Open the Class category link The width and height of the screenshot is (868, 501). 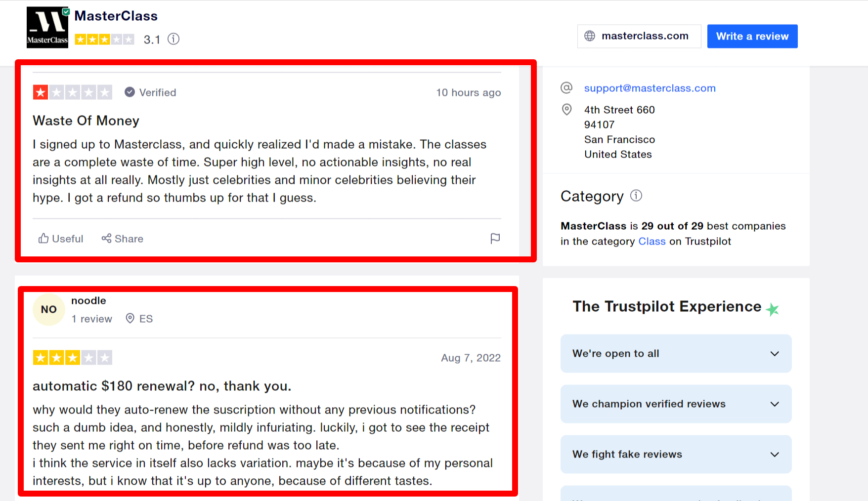pyautogui.click(x=651, y=241)
